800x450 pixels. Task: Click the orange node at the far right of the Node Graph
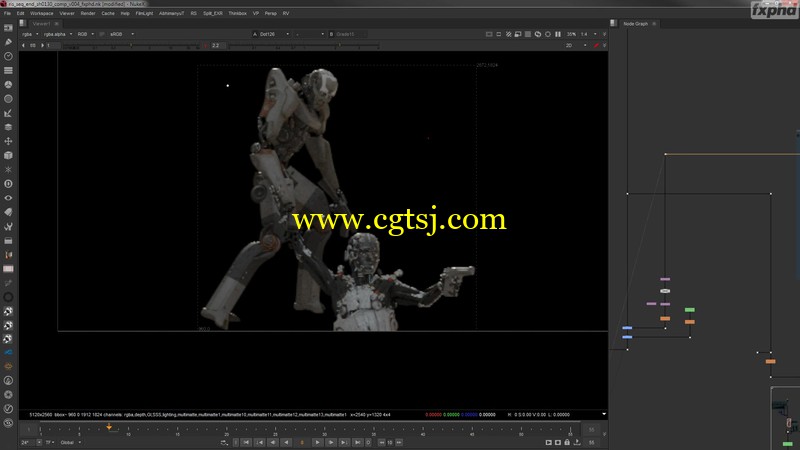[x=770, y=361]
